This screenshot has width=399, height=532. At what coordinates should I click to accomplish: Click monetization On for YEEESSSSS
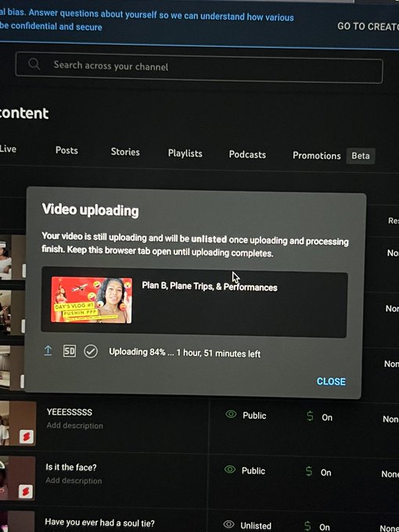pyautogui.click(x=327, y=418)
